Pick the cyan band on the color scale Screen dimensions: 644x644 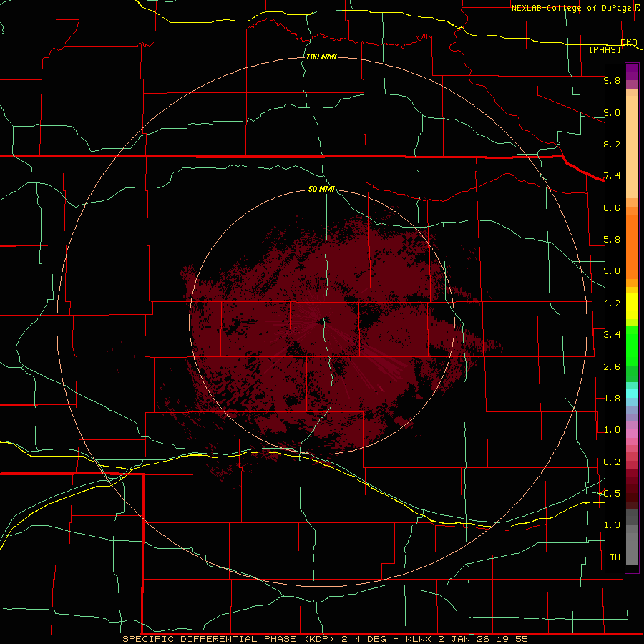click(632, 394)
